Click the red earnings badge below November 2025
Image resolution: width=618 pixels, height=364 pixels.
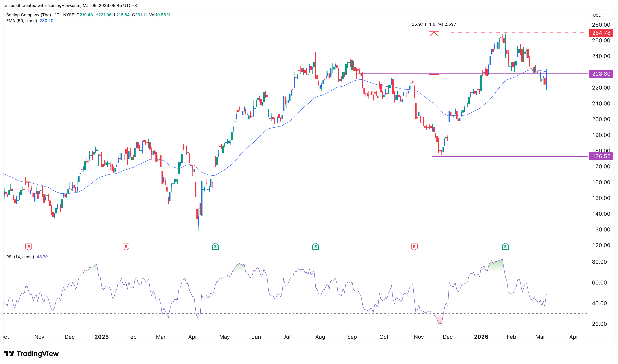(414, 247)
